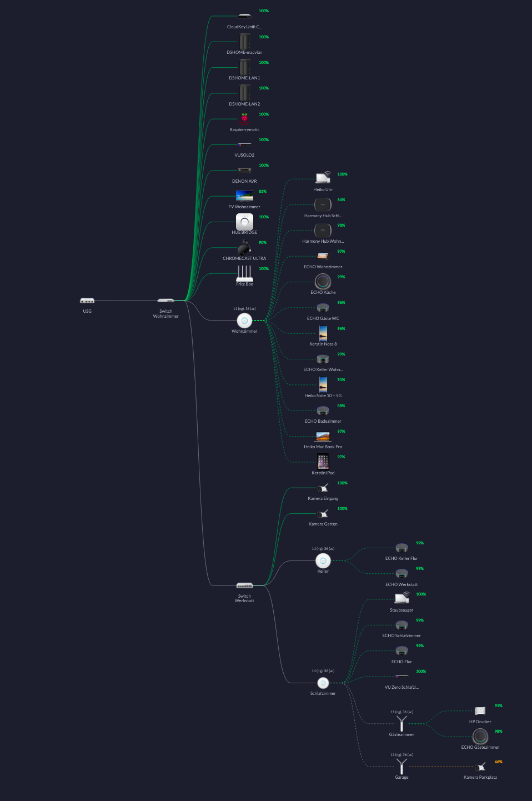Click the ECHO Keller Wohn... icon

click(323, 359)
